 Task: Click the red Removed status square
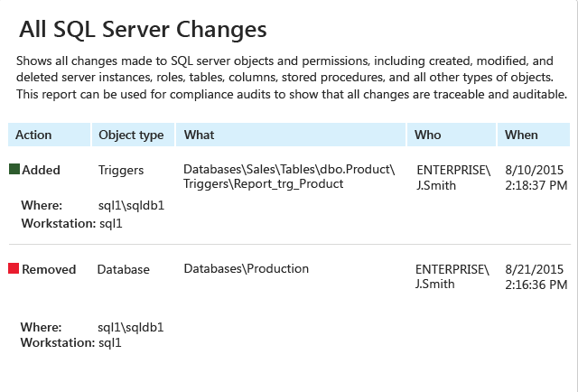click(14, 268)
